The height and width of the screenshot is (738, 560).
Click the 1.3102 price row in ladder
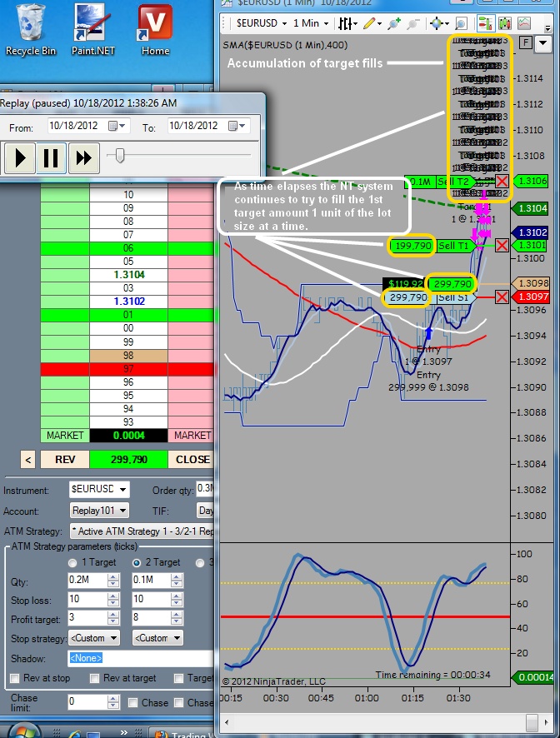point(128,302)
